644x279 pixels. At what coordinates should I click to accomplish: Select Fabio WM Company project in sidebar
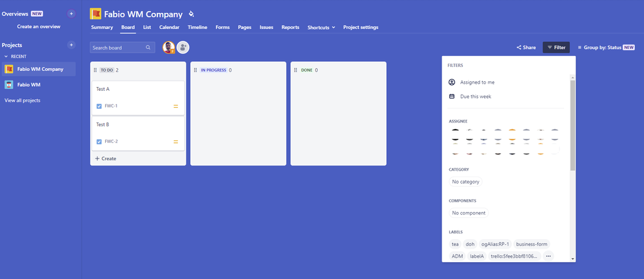click(39, 69)
